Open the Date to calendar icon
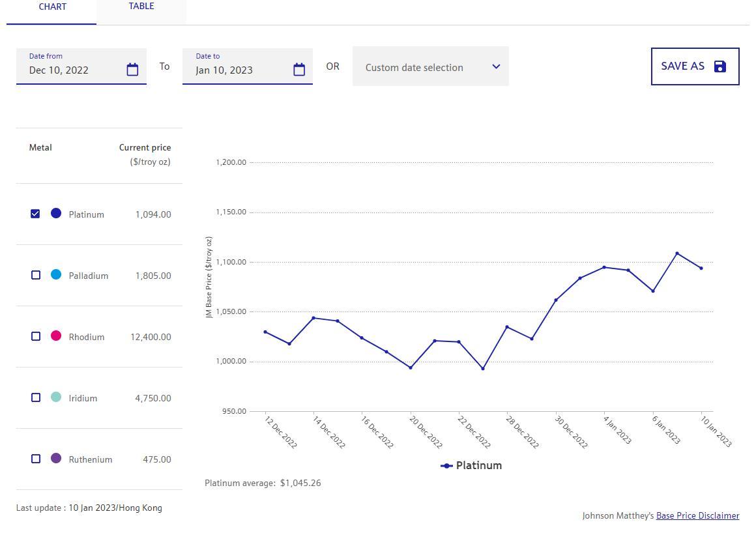This screenshot has height=533, width=756. 299,70
